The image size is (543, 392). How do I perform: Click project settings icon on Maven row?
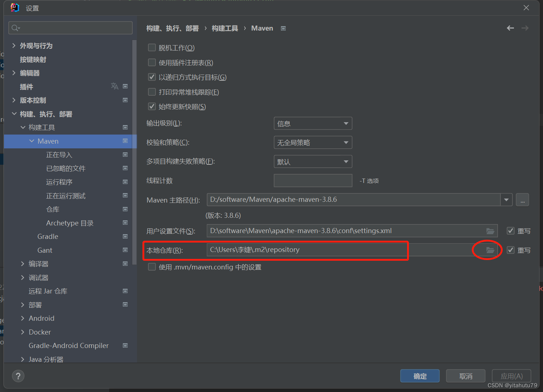[125, 141]
